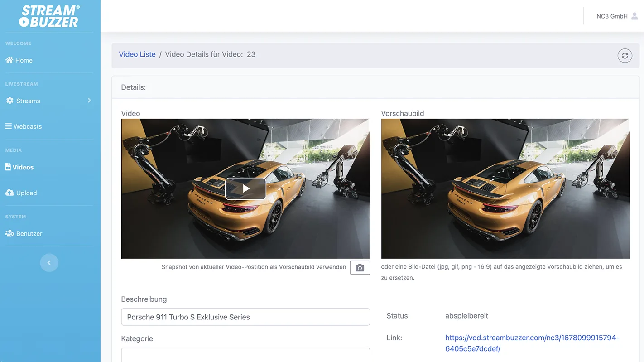Click the 'Snapshot von aktueller Video-Postition' text
Screen dimensions: 644x362
tap(254, 267)
